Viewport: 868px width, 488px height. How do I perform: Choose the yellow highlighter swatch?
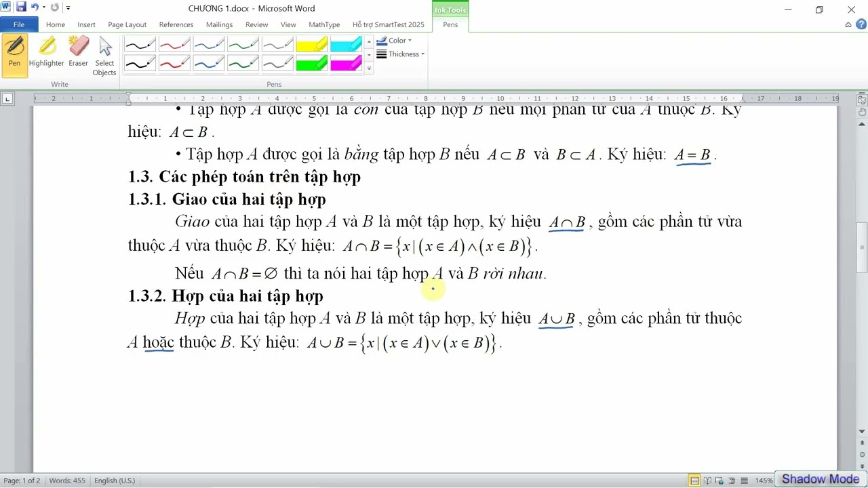[x=312, y=45]
